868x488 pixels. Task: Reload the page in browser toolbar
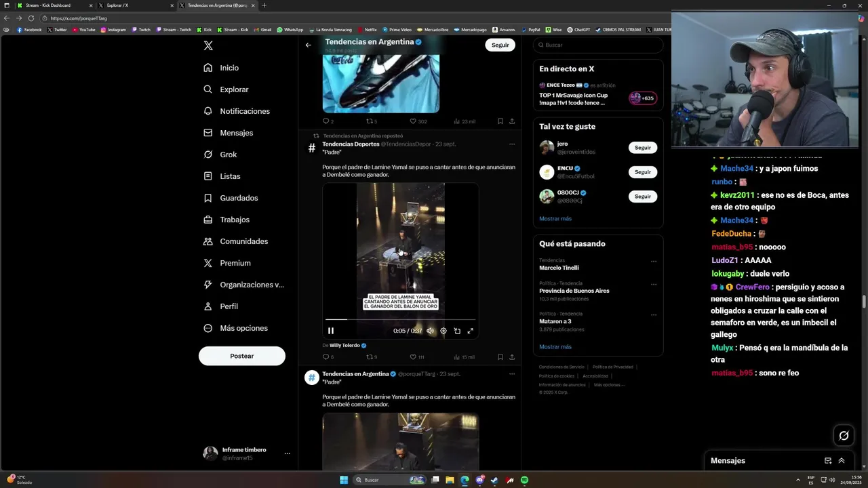[x=31, y=18]
